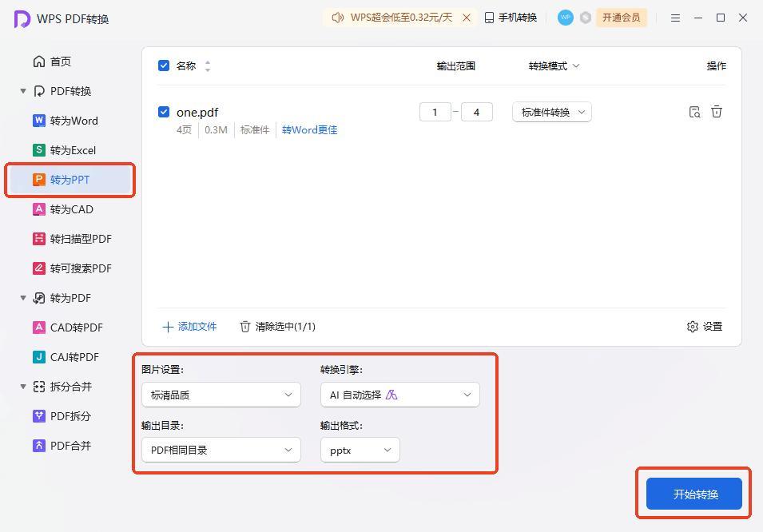Screen dimensions: 763x532
Task: Open phone conversion (手机转换)
Action: click(511, 18)
